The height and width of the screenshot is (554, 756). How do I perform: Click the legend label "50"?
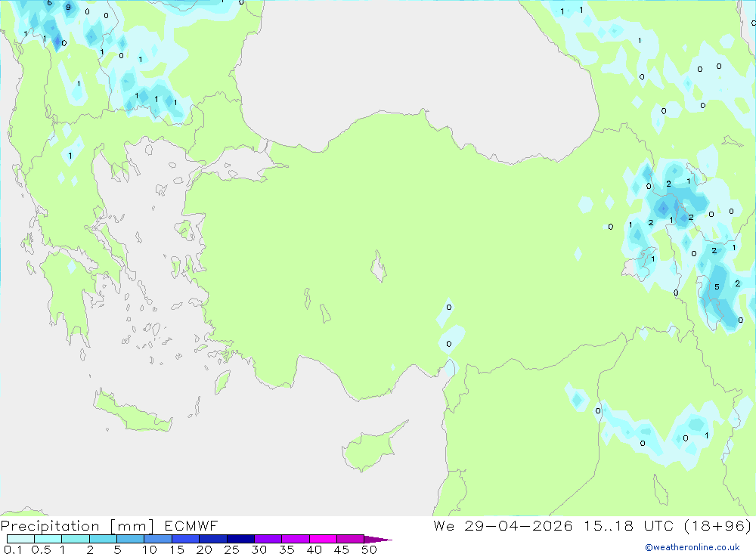tap(369, 549)
